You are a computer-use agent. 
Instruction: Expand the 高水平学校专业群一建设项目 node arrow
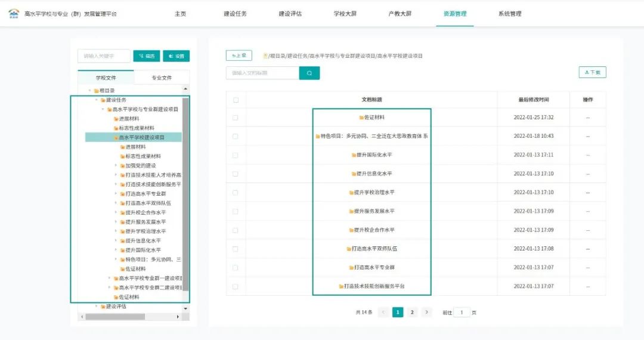(x=109, y=279)
